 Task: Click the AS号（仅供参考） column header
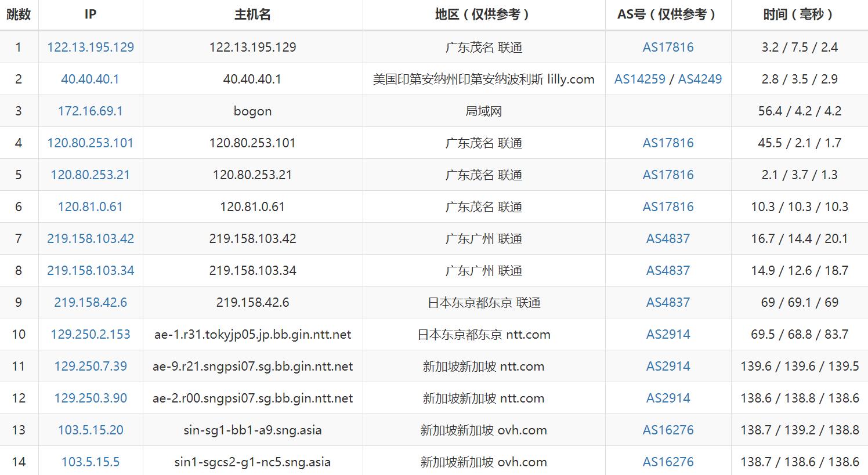(x=668, y=14)
